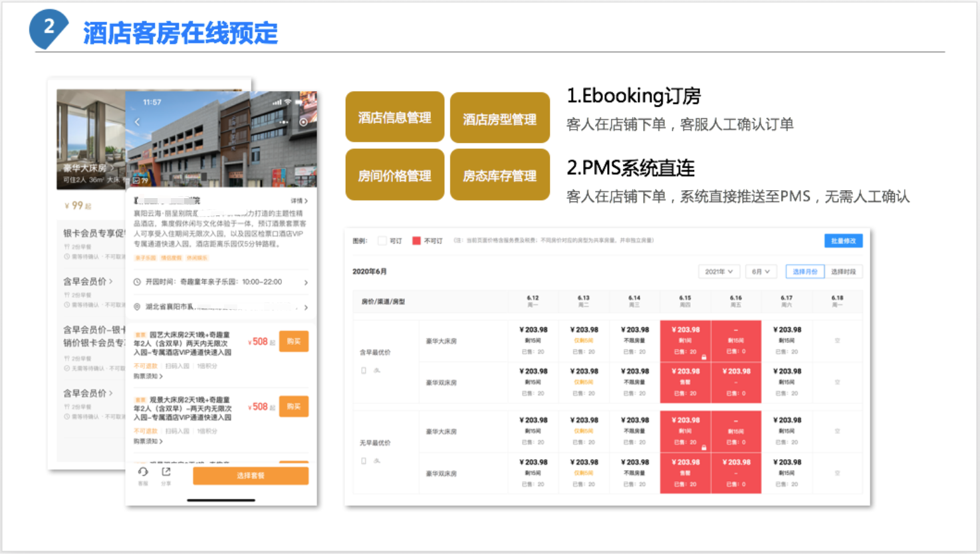Click the 批量修改 button
This screenshot has width=980, height=555.
(x=842, y=241)
